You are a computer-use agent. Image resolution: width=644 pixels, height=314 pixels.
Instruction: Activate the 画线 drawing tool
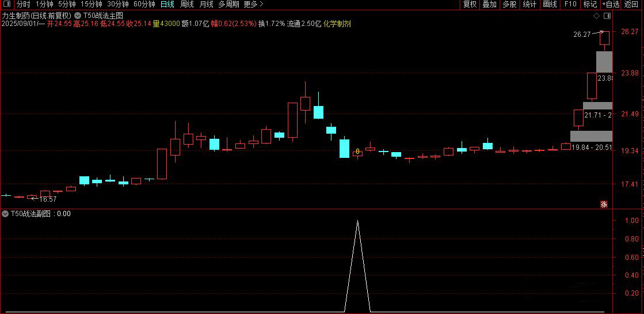[550, 5]
